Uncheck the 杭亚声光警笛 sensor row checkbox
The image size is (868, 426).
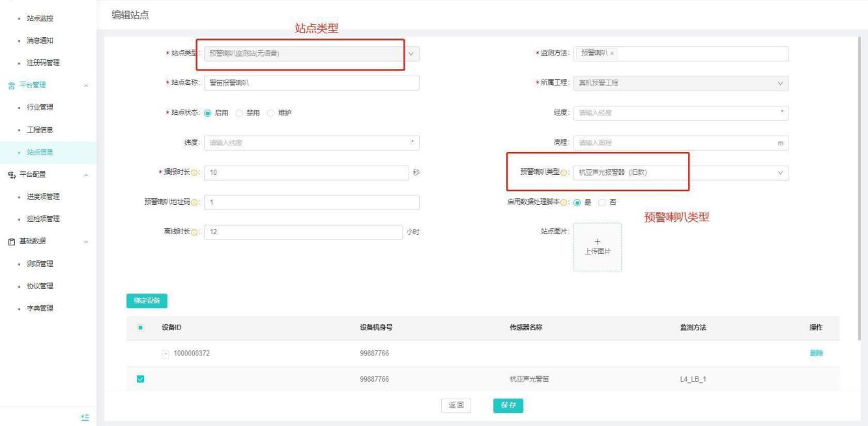click(140, 379)
